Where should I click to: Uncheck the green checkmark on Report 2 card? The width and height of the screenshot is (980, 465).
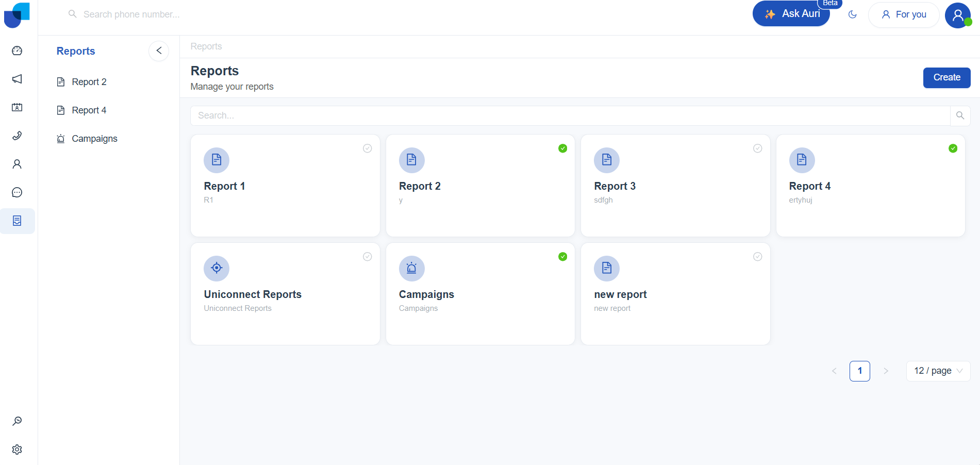coord(562,148)
